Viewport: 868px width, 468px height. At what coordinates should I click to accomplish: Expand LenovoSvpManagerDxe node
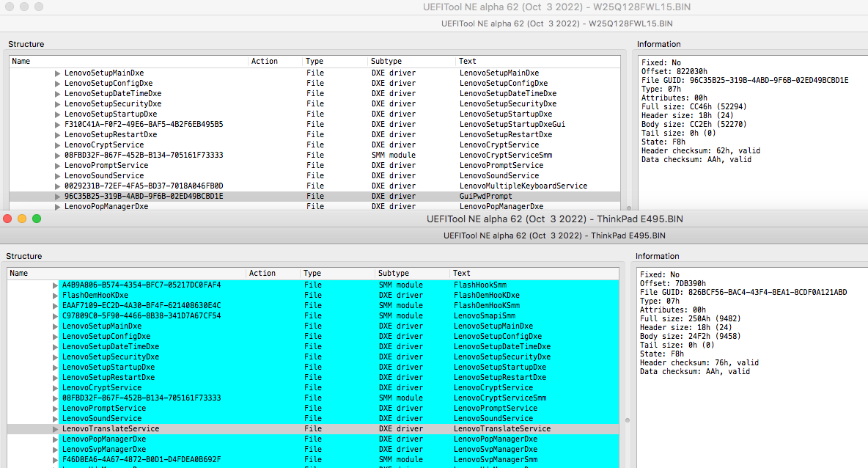(55, 450)
